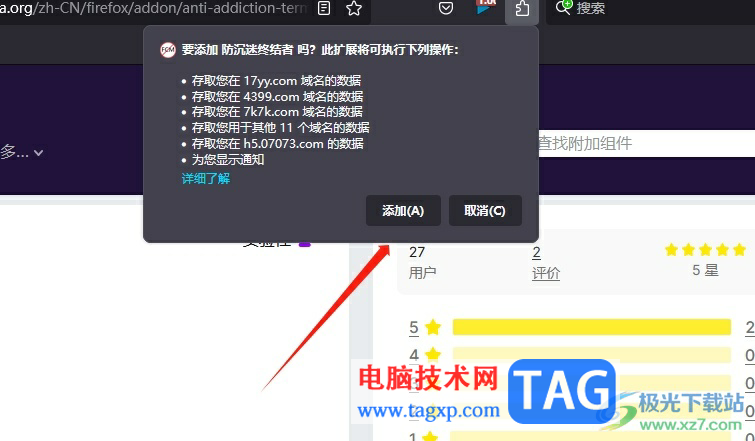
Task: Focus the 查找附加组件 search field
Action: [x=645, y=143]
